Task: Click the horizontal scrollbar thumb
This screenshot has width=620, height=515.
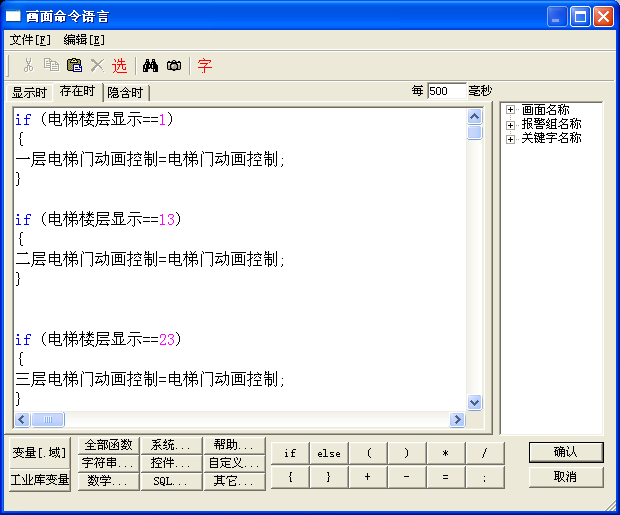Action: click(x=48, y=419)
